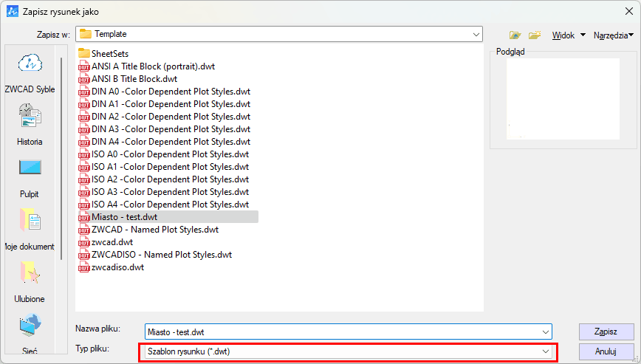
Task: Select ISO A2 -Color Dependent Plot Styles.dwt
Action: [x=170, y=179]
